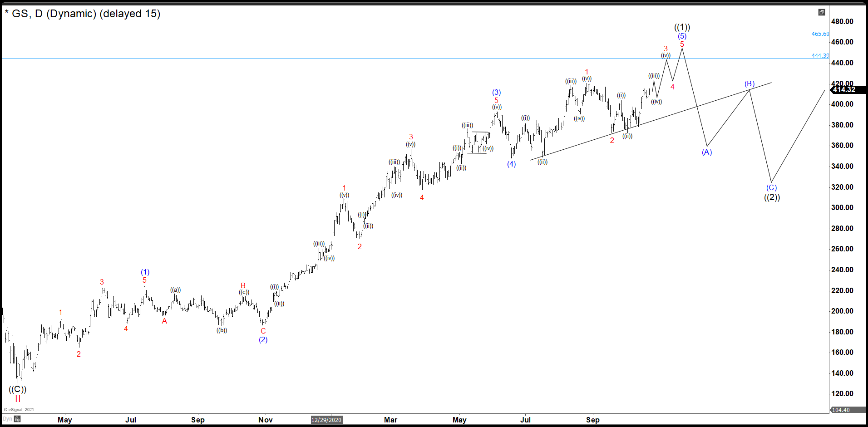868x427 pixels.
Task: Click the lock icon next to Dyn label
Action: [16, 419]
